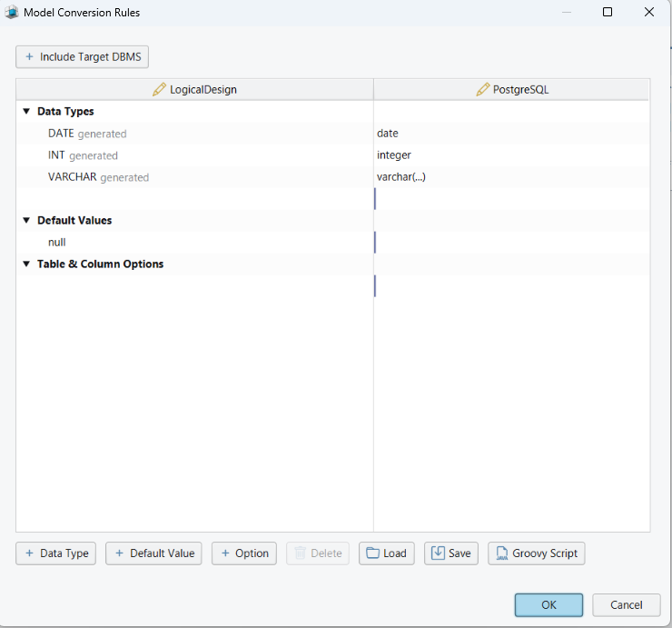
Task: Click the date PostgreSQL type cell
Action: click(511, 134)
